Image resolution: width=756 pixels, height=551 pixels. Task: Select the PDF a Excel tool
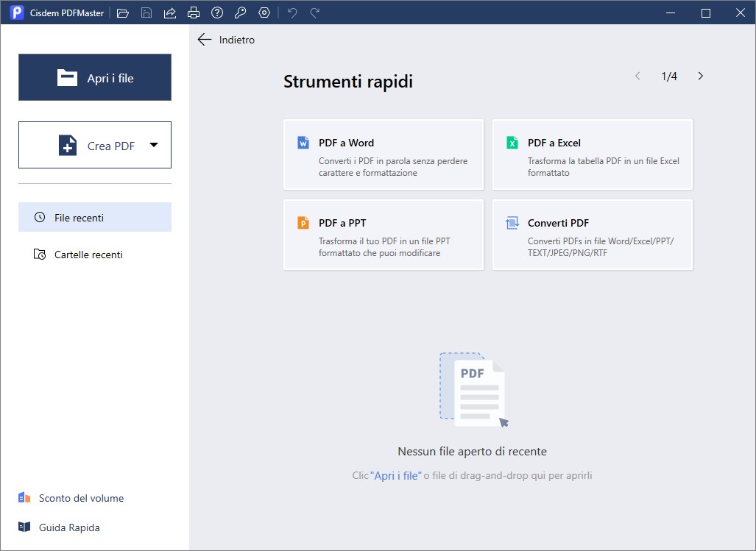pyautogui.click(x=592, y=154)
